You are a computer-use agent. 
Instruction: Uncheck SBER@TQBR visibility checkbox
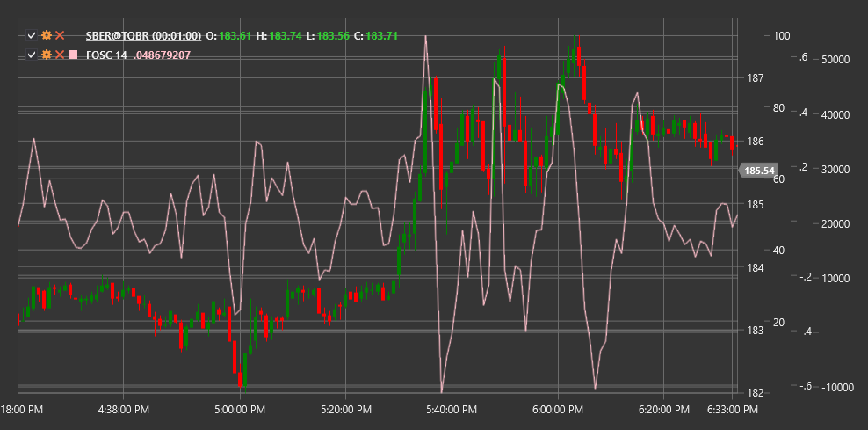click(33, 36)
